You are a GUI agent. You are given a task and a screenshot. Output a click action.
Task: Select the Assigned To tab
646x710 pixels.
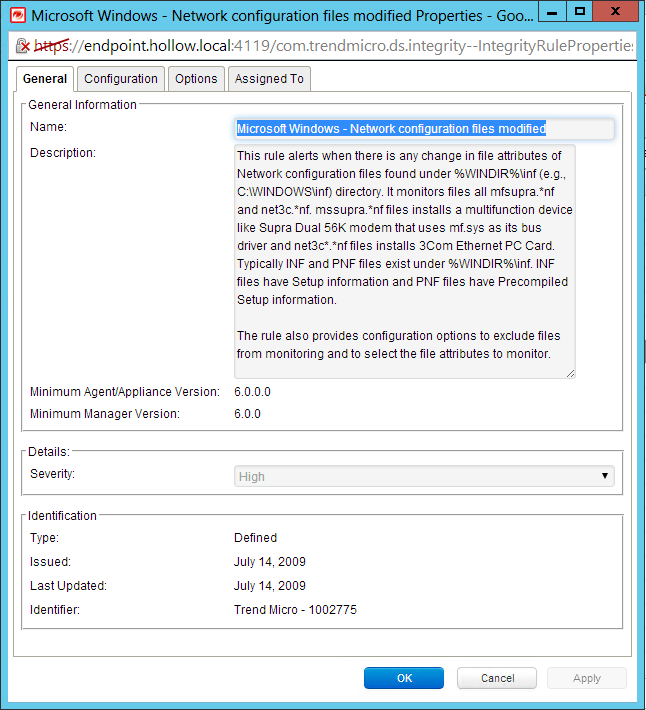[x=269, y=79]
